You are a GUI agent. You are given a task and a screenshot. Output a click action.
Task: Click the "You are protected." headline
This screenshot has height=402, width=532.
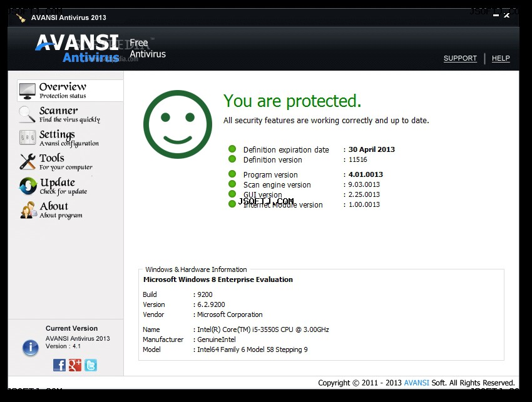pos(292,101)
